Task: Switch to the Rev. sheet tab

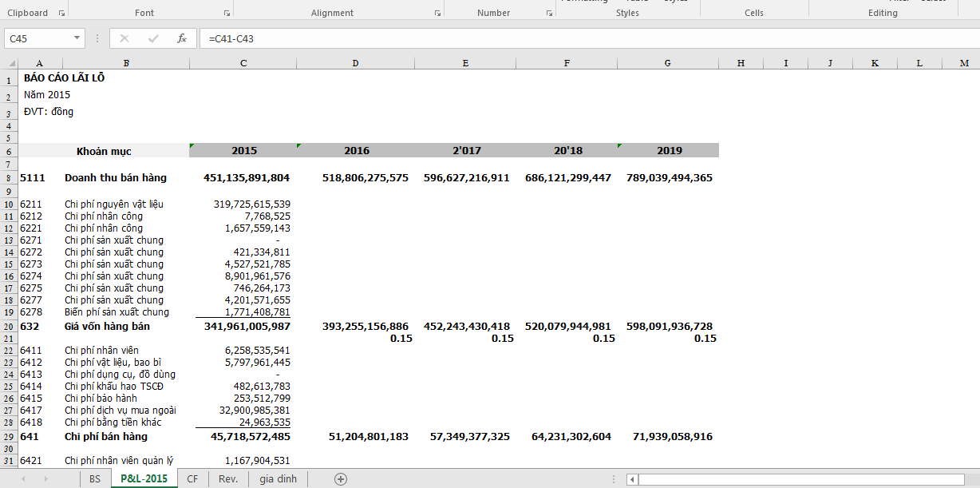Action: point(228,479)
